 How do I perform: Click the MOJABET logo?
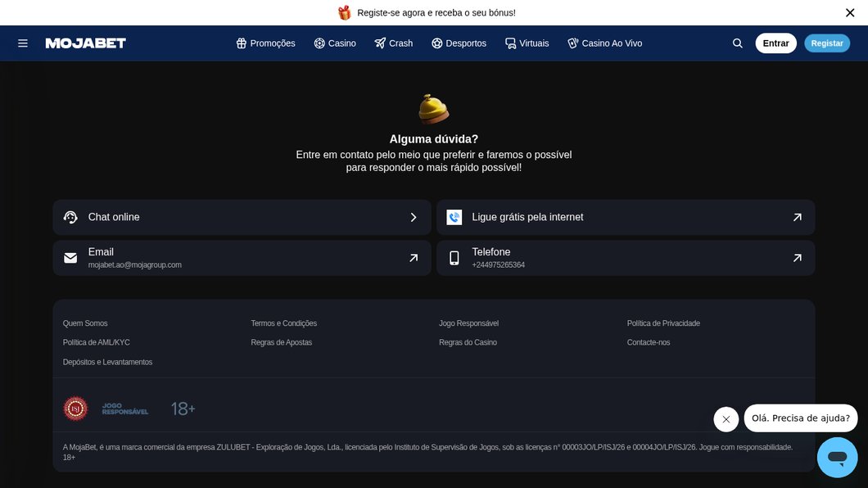86,43
